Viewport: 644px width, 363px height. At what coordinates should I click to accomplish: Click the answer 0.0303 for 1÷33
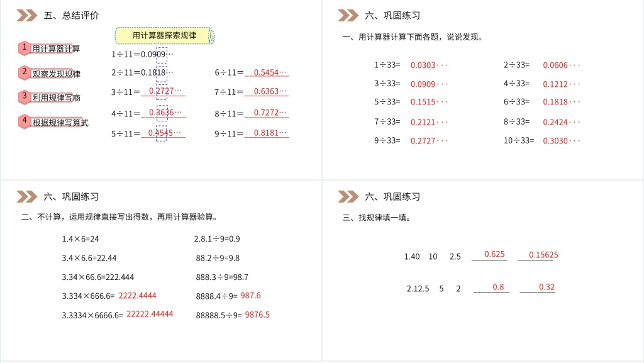point(429,65)
